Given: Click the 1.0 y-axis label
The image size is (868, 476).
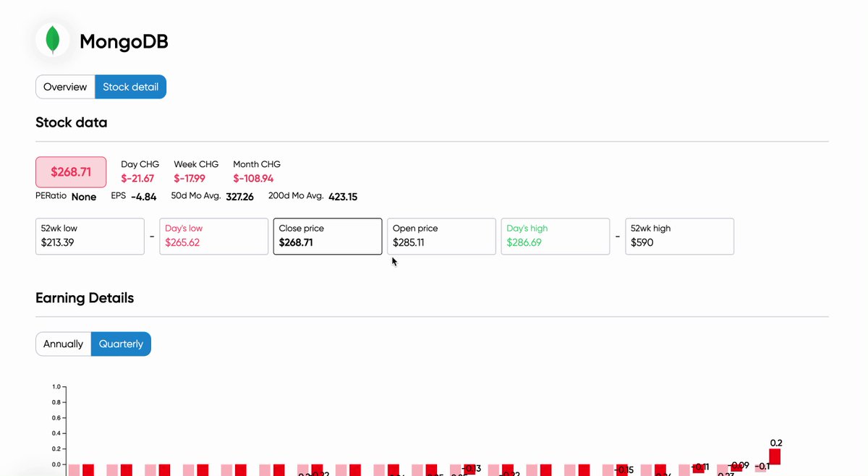Looking at the screenshot, I should click(x=56, y=387).
